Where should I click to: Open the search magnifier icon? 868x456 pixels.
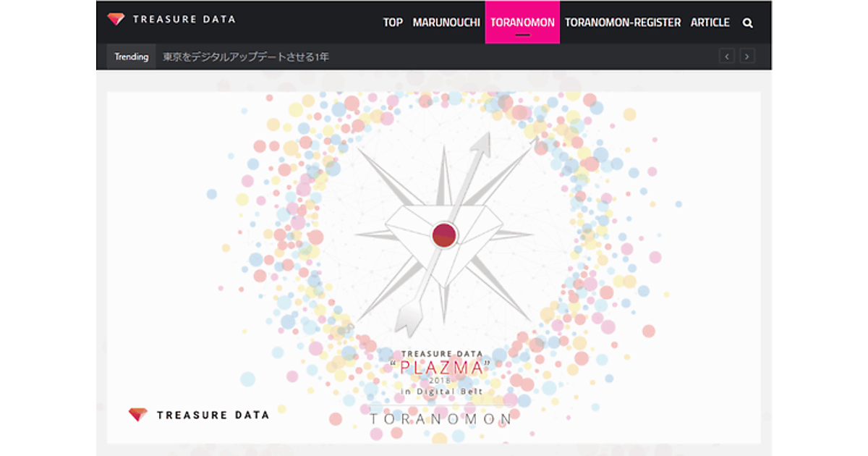tap(748, 22)
